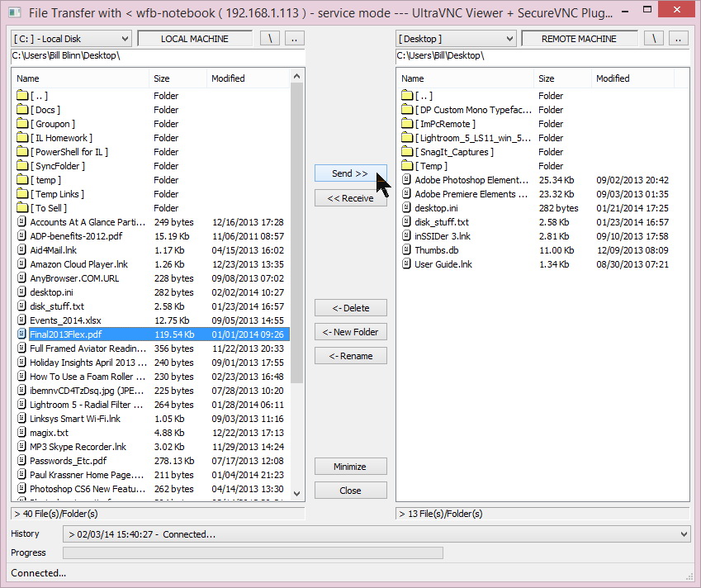
Task: Click the Docs folder icon in local list
Action: (22, 109)
